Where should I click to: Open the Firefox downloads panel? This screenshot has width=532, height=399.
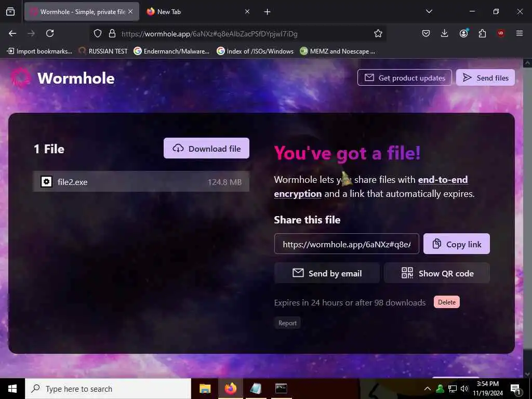[x=445, y=33]
